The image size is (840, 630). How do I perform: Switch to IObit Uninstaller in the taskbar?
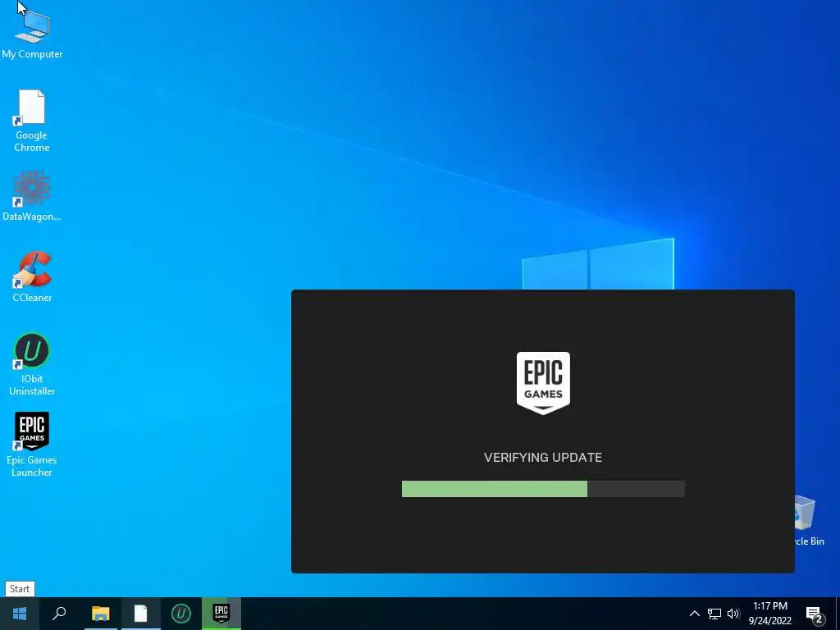coord(180,614)
